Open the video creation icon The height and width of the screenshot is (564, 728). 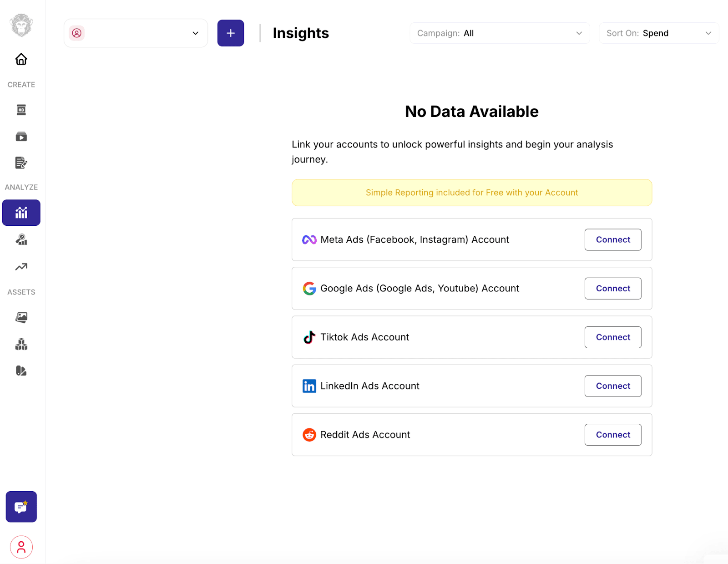pyautogui.click(x=21, y=137)
